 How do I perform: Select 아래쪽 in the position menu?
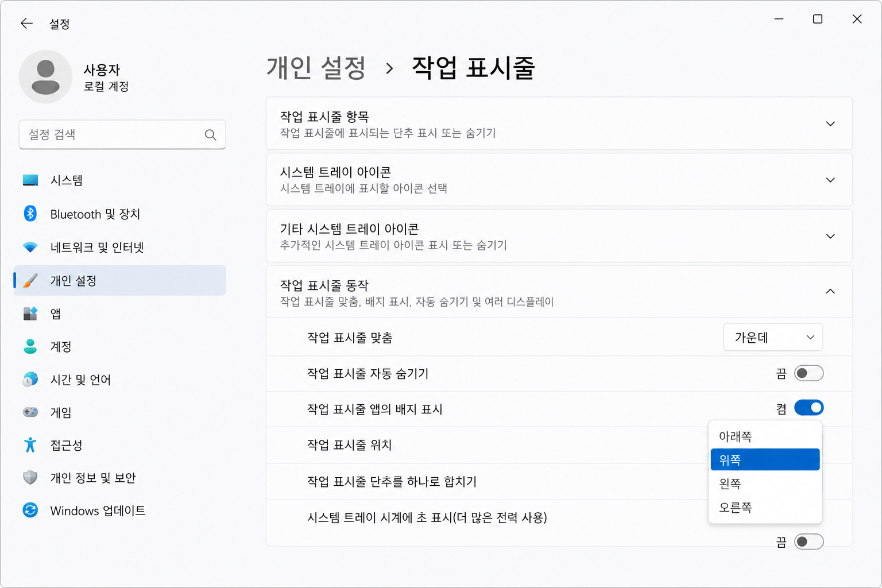coord(765,436)
